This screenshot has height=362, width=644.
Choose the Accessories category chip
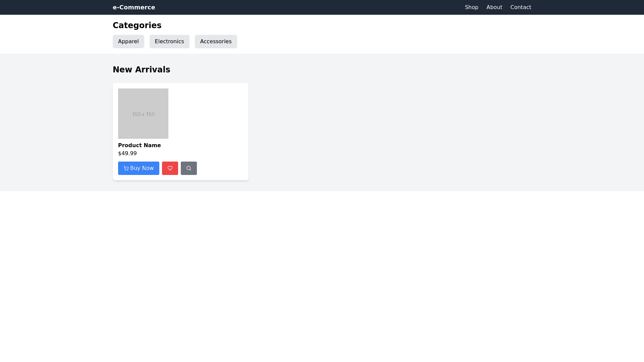[216, 42]
